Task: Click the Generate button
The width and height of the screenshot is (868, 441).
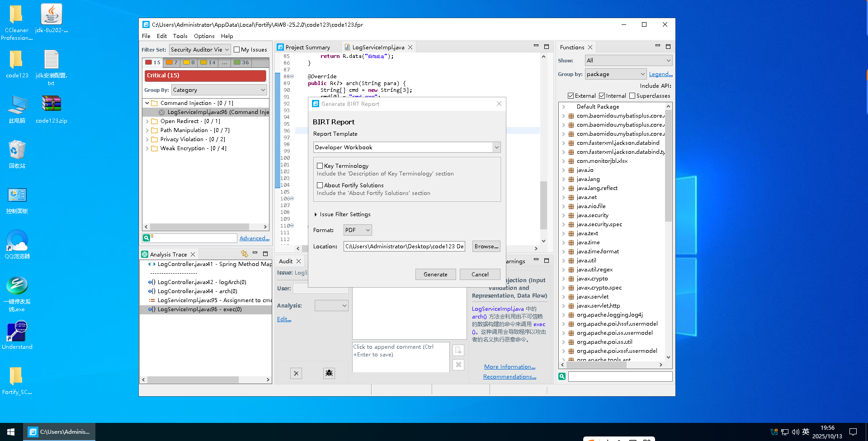Action: (435, 275)
